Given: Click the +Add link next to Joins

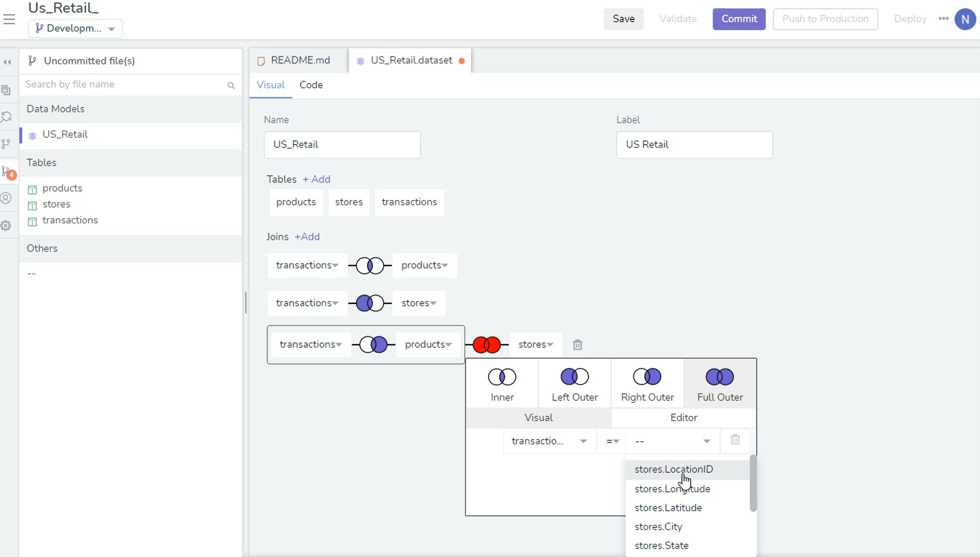Looking at the screenshot, I should (x=307, y=237).
